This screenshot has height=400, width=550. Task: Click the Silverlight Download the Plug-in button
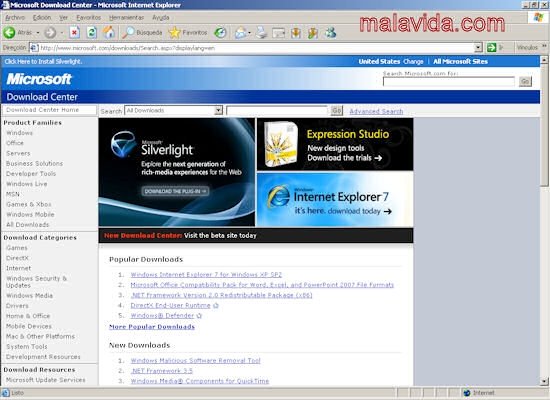(x=175, y=191)
